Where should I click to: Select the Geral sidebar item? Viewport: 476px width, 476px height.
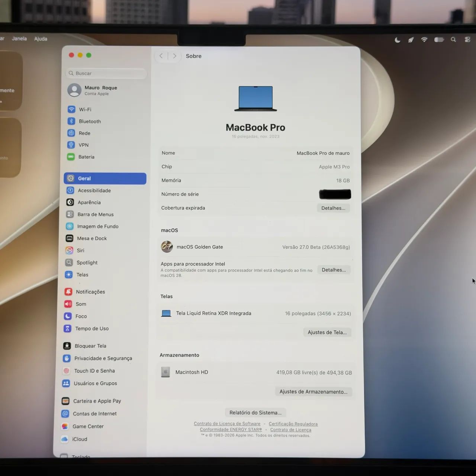pos(105,178)
